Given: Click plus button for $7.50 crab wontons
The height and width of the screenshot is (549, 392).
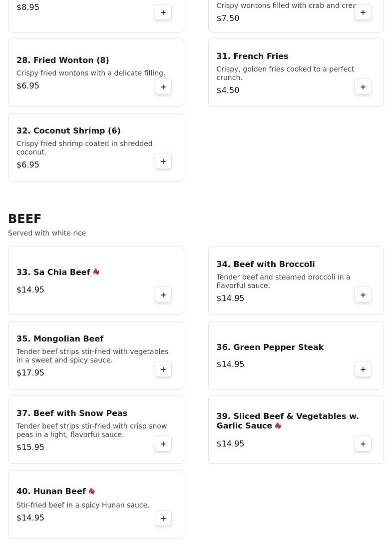Looking at the screenshot, I should coord(363,12).
